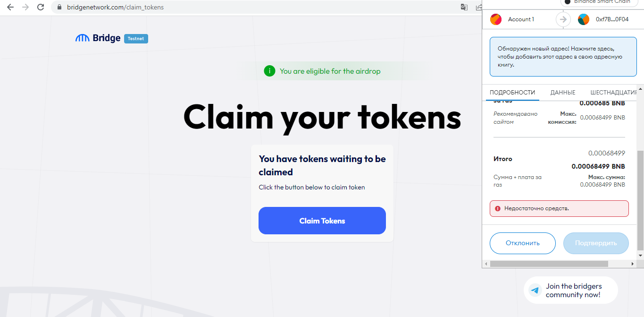This screenshot has width=644, height=317.
Task: Click the popup's horizontal scrollbar
Action: (x=549, y=264)
